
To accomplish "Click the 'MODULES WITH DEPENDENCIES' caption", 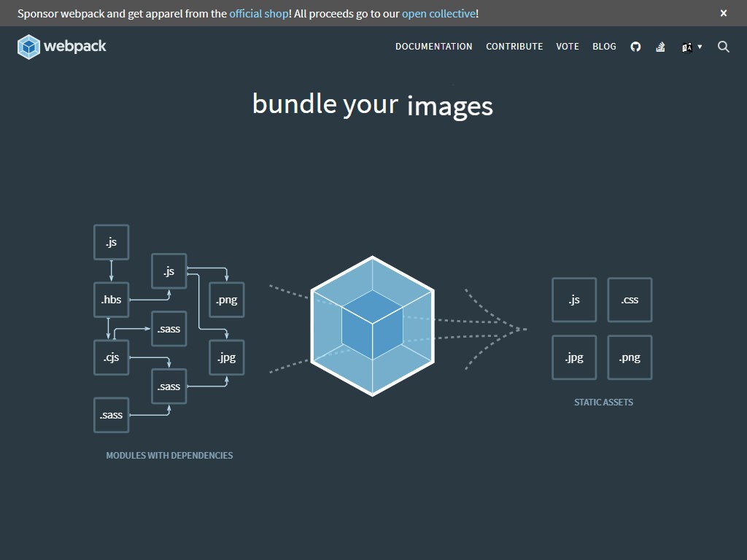I will 169,456.
